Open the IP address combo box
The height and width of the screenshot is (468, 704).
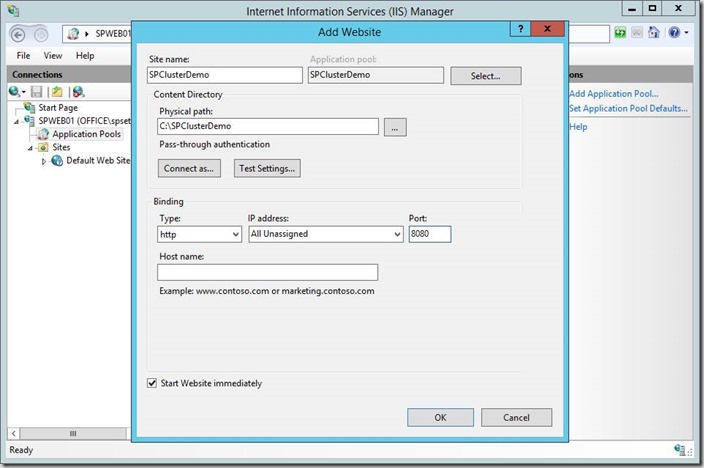pyautogui.click(x=325, y=234)
